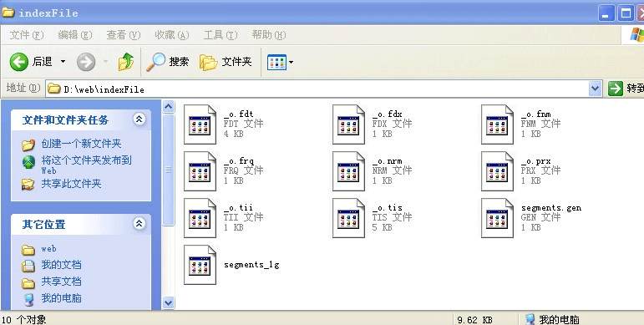Click the address bar path field
The width and height of the screenshot is (644, 325).
317,89
